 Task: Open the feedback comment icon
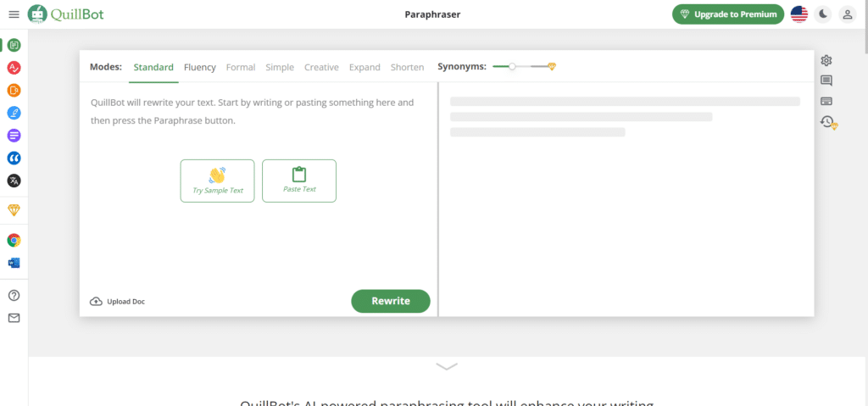pyautogui.click(x=826, y=81)
